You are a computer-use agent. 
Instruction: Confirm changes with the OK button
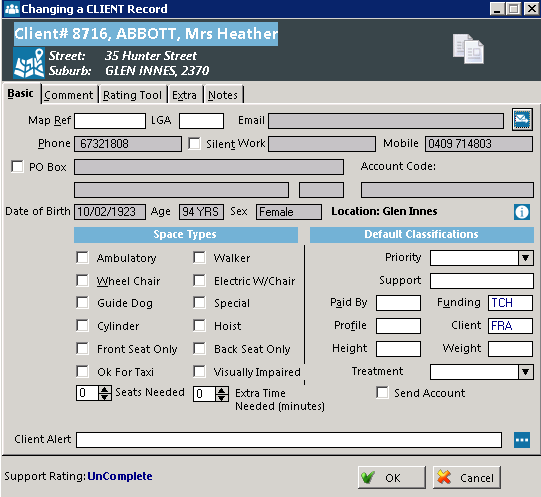click(x=392, y=478)
